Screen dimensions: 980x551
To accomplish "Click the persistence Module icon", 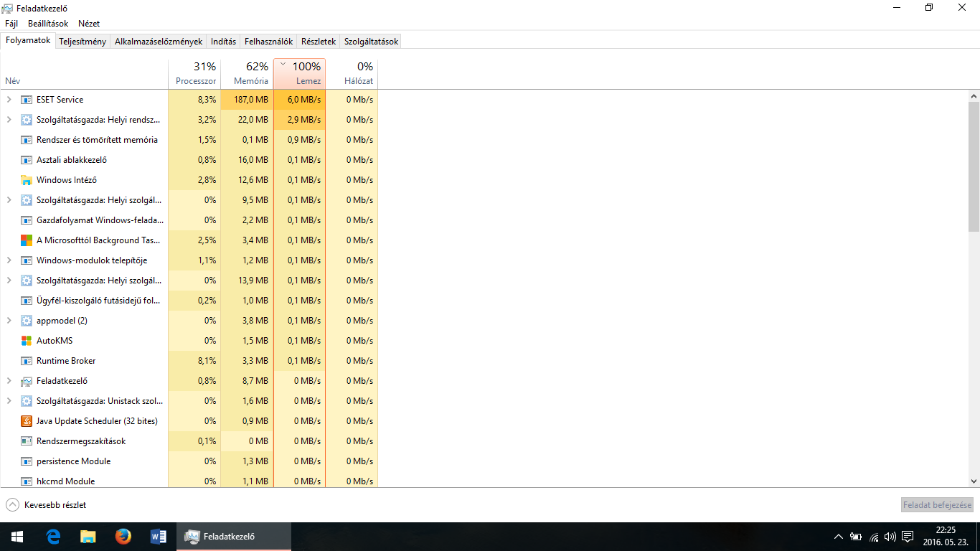I will click(27, 461).
